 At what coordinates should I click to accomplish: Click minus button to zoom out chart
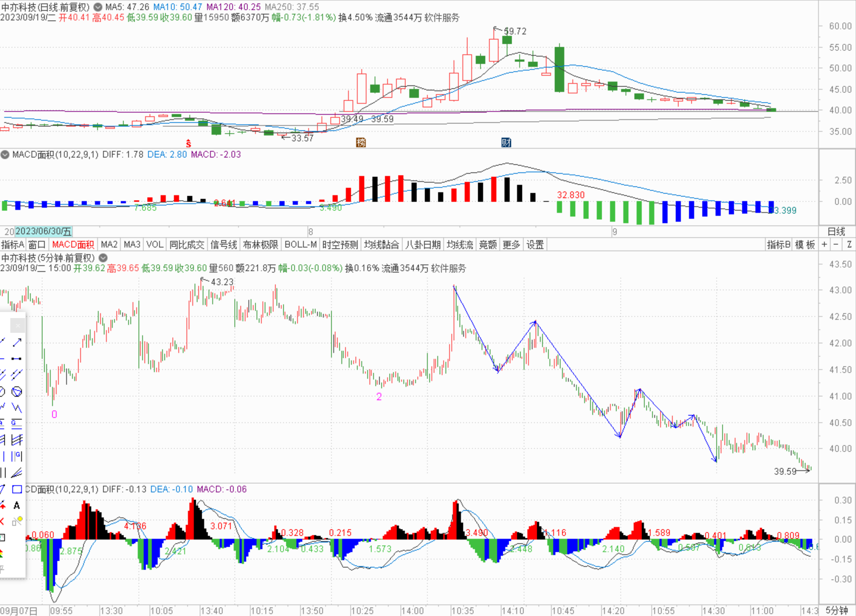point(836,244)
